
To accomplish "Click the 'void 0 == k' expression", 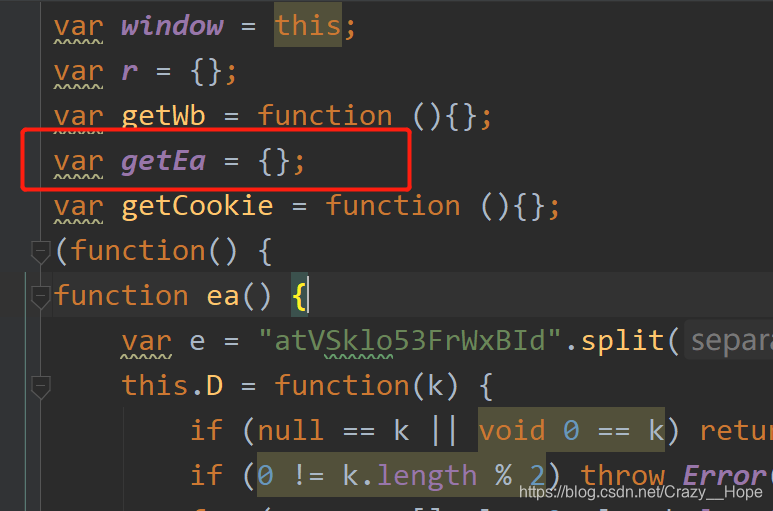I will [x=571, y=430].
